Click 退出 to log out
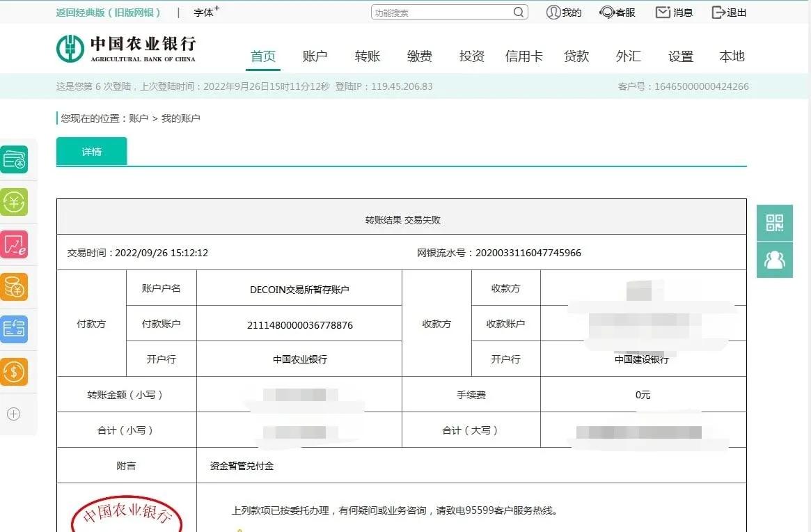811x532 pixels. point(728,12)
